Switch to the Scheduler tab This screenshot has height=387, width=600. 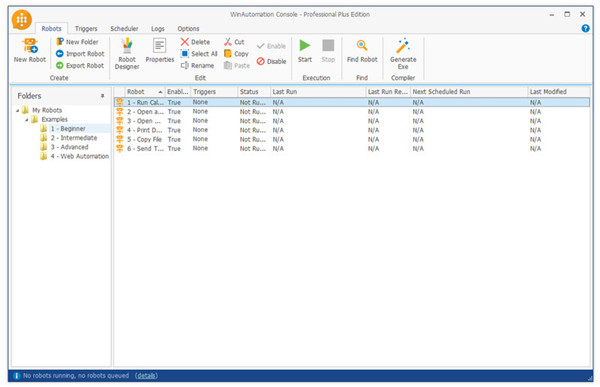124,28
